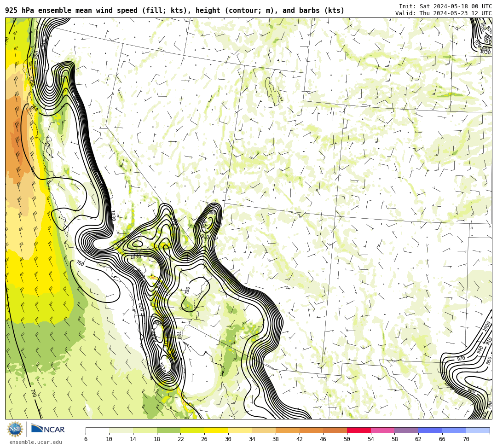The width and height of the screenshot is (497, 448).
Task: Click the color bar tick label 54
Action: 370,439
